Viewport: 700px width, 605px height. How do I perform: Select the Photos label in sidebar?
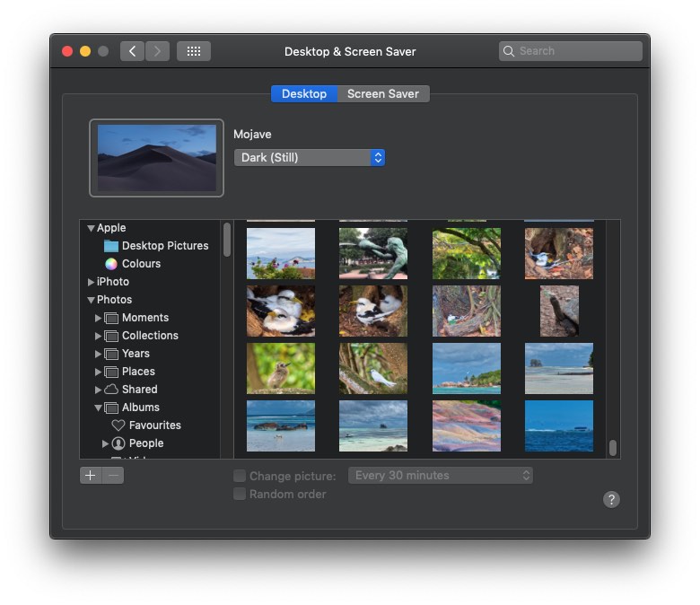click(114, 300)
